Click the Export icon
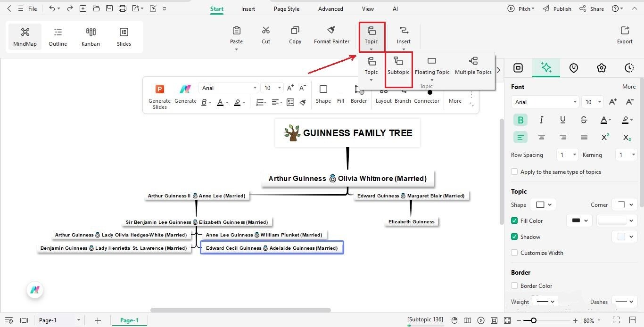Screen dimensions: 644x327 [x=625, y=31]
